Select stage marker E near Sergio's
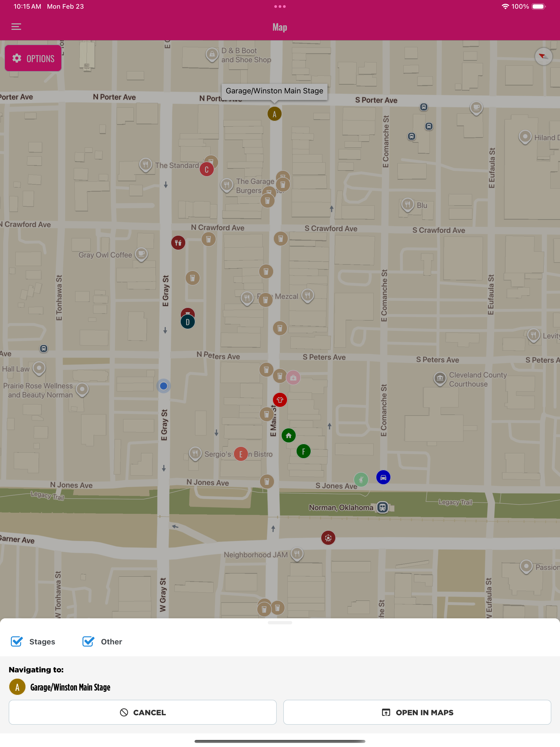Image resolution: width=560 pixels, height=747 pixels. coord(241,454)
